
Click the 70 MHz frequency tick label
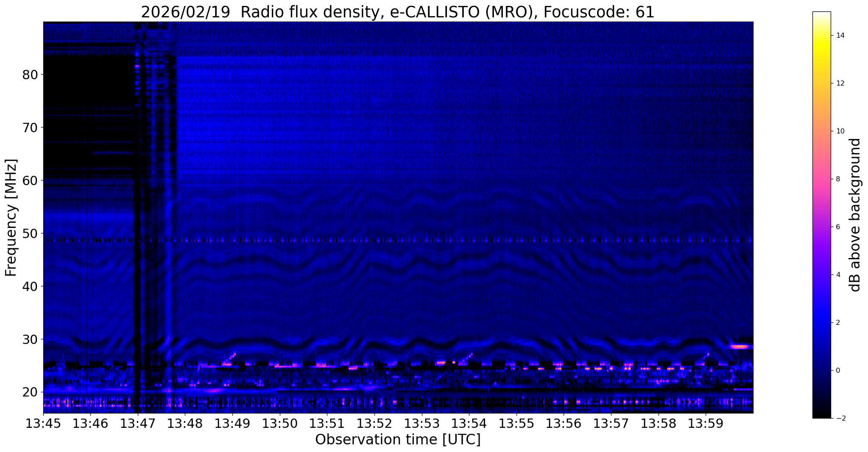[30, 128]
